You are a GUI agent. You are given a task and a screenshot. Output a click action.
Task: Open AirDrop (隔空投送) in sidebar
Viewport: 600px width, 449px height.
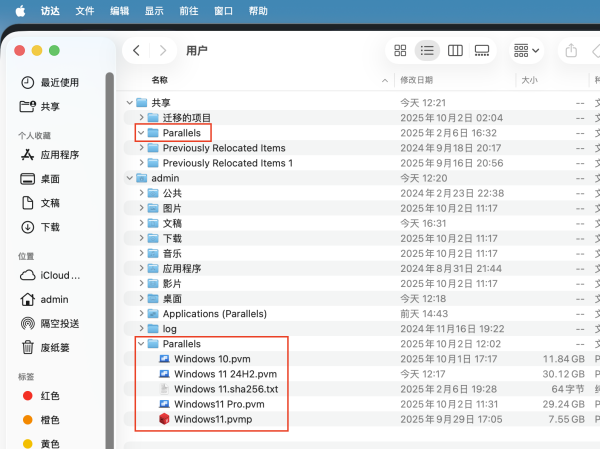point(58,323)
